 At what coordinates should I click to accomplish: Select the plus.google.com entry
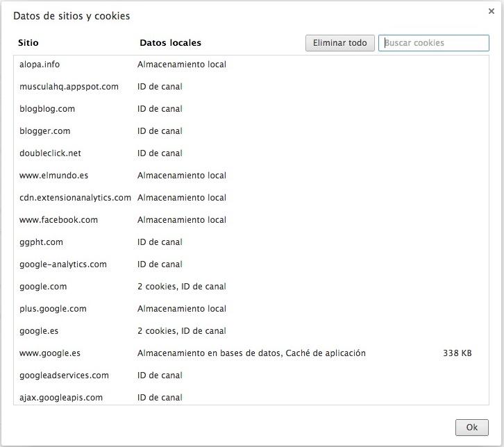pyautogui.click(x=53, y=309)
